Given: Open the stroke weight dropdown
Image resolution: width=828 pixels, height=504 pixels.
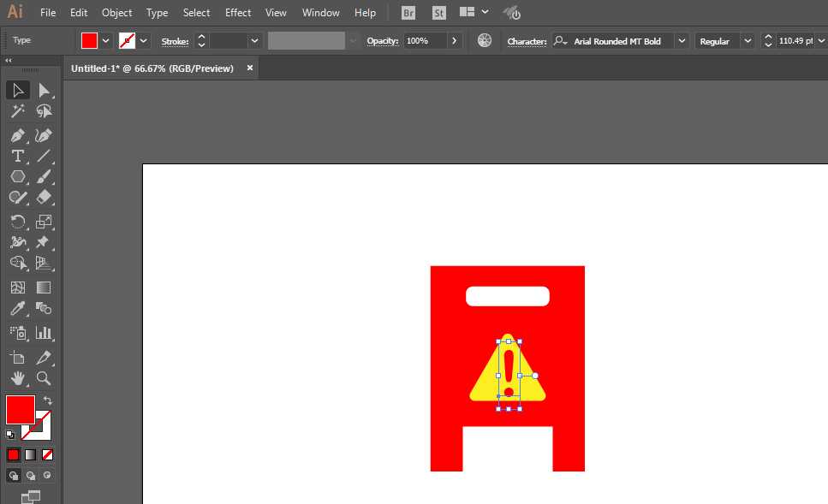Looking at the screenshot, I should click(254, 41).
